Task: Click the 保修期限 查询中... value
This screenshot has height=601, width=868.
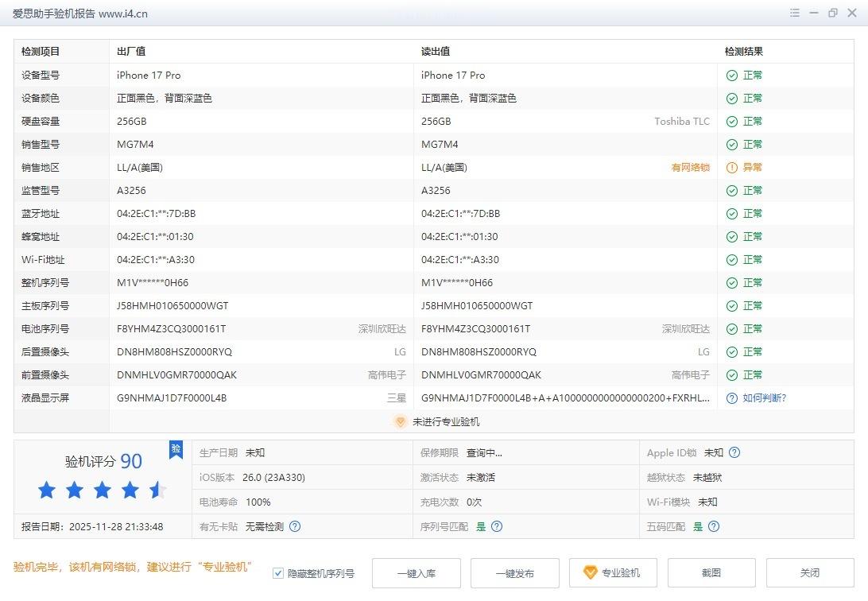Action: tap(484, 452)
